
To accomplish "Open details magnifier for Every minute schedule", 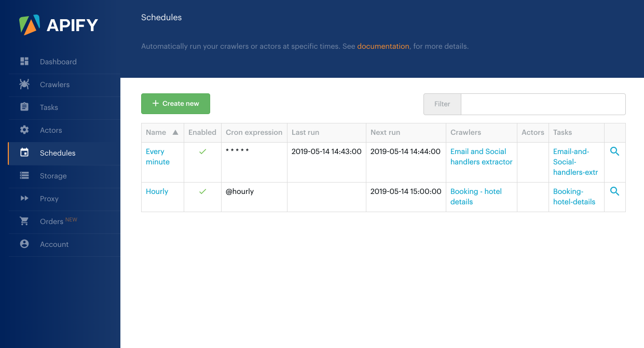I will click(x=614, y=151).
